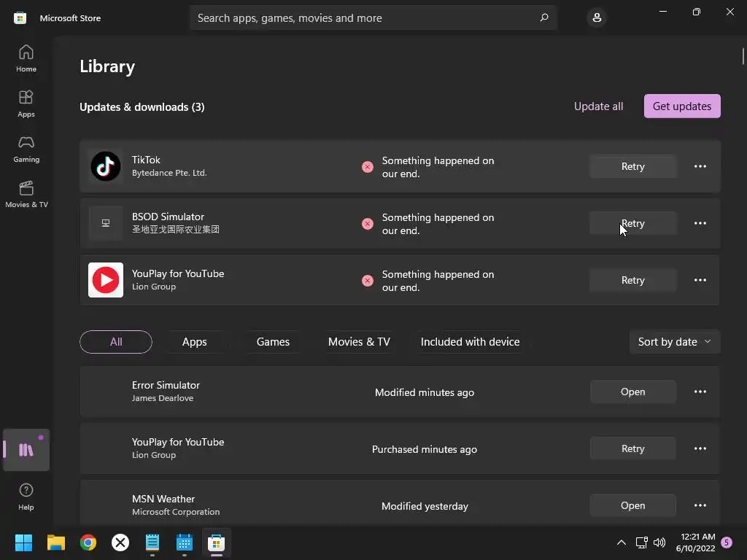Retry purchased YouPlay for YouTube
Viewport: 747px width, 560px height.
[x=632, y=448]
